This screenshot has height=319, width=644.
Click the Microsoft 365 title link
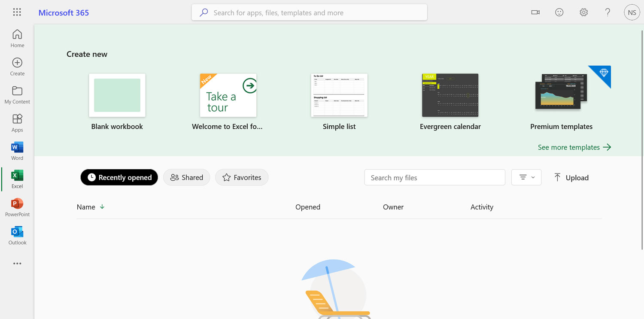[64, 12]
